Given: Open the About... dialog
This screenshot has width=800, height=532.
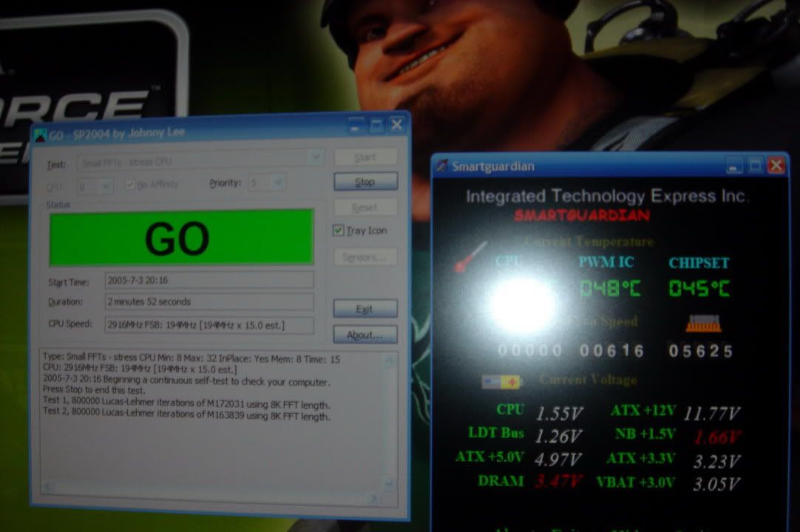Looking at the screenshot, I should (365, 335).
